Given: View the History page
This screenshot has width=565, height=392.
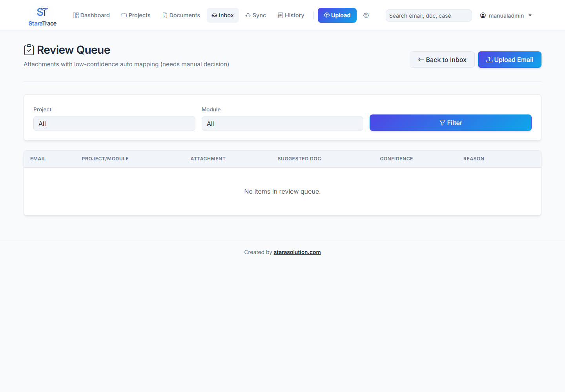Looking at the screenshot, I should tap(291, 15).
